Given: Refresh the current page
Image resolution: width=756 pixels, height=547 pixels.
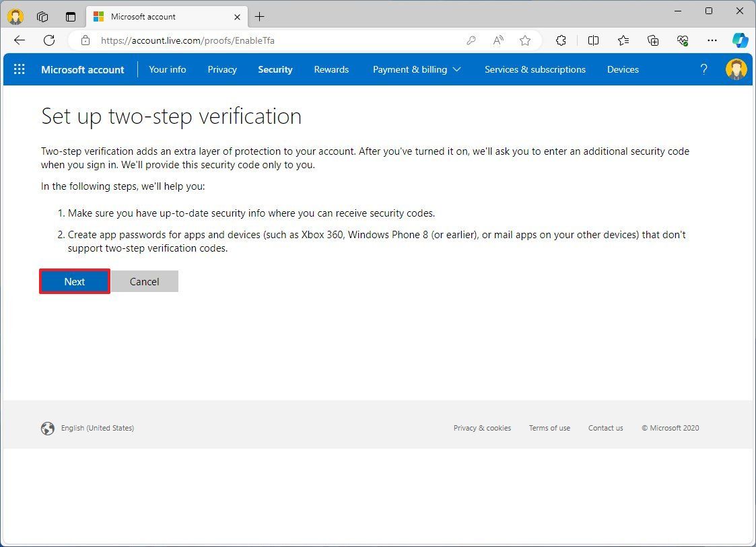Looking at the screenshot, I should pyautogui.click(x=48, y=40).
